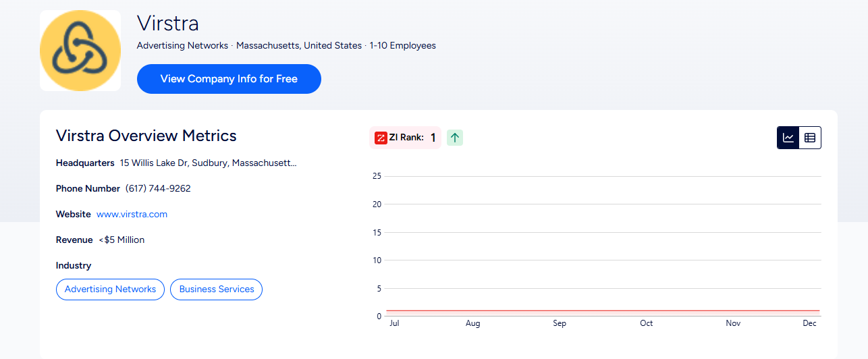Click the <$5 Million revenue value
Viewport: 868px width, 359px height.
pyautogui.click(x=121, y=240)
